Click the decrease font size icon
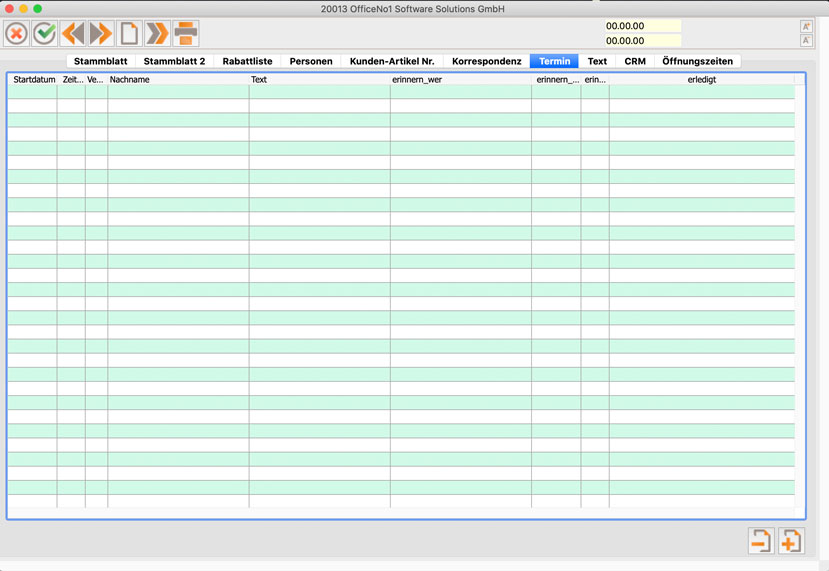Screen dimensions: 829x571 (806, 41)
